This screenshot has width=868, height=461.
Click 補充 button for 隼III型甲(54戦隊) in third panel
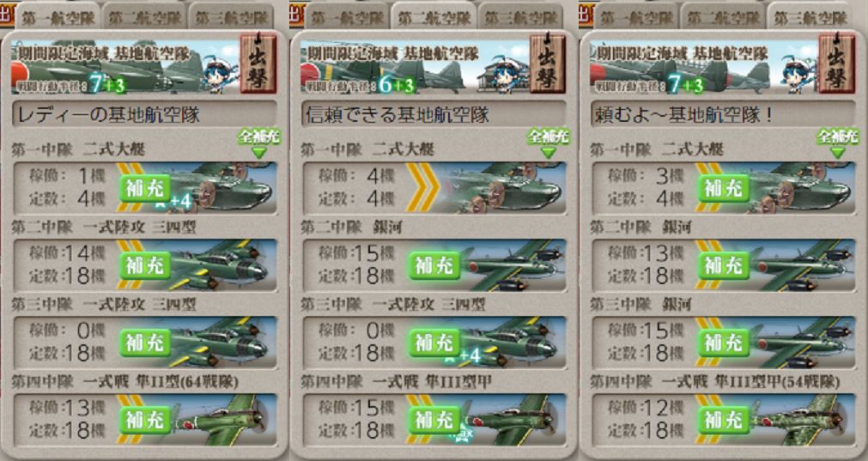point(724,422)
